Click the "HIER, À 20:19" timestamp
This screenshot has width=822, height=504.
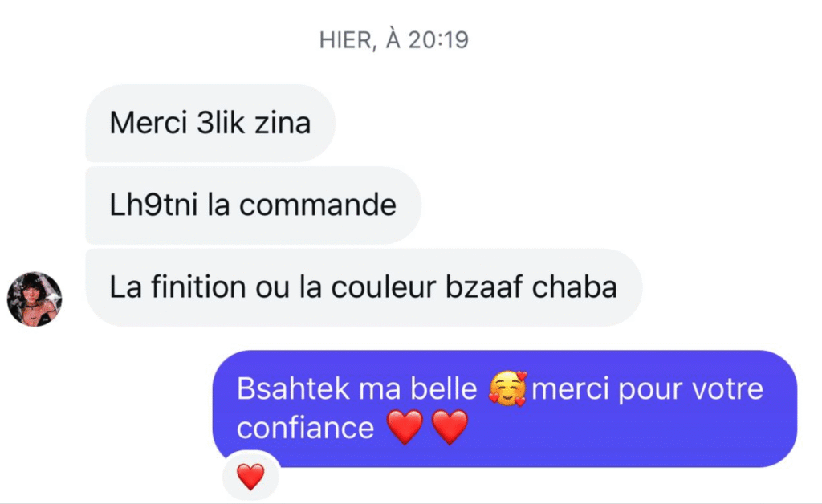(393, 40)
